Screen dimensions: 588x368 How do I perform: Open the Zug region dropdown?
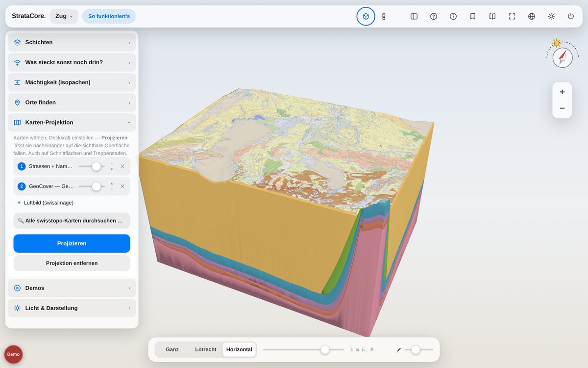coord(64,16)
